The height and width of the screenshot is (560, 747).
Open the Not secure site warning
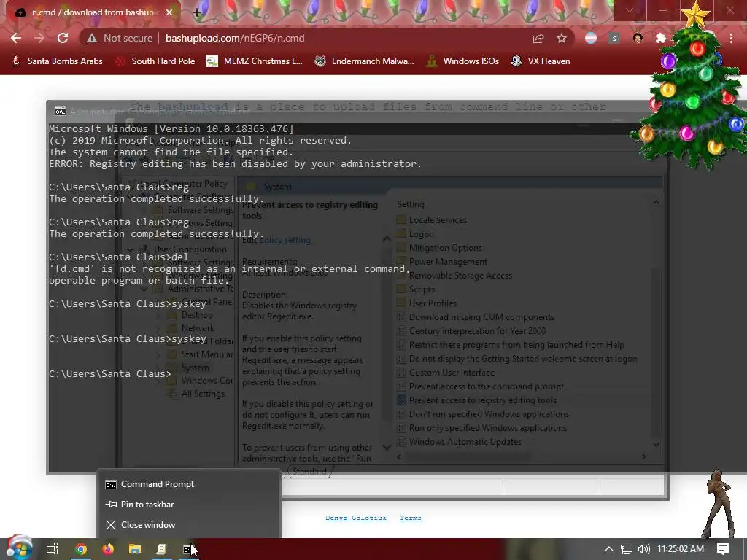pos(120,38)
